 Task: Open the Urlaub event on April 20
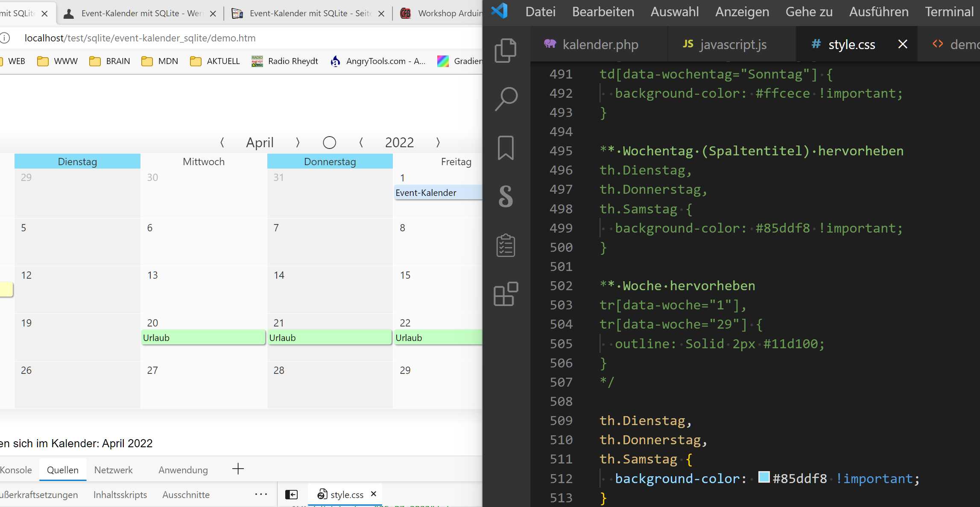[x=203, y=338]
